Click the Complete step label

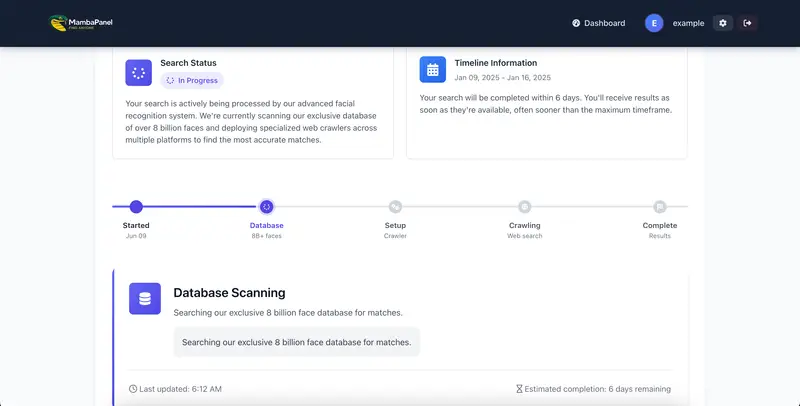[x=660, y=225]
